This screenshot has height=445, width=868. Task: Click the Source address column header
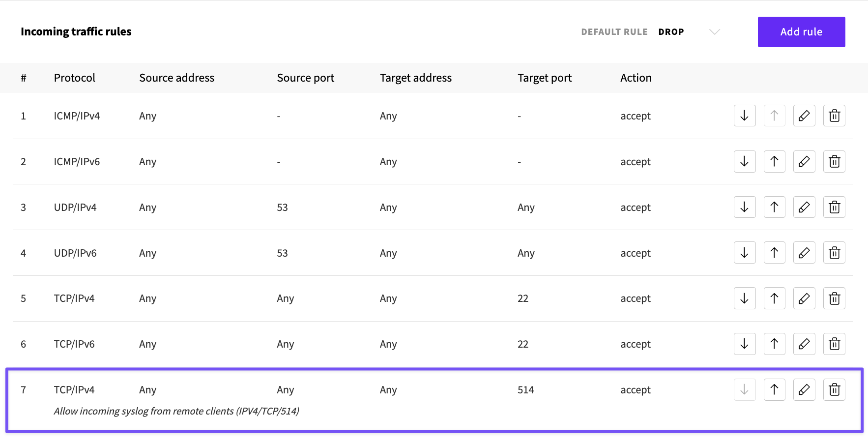coord(177,78)
